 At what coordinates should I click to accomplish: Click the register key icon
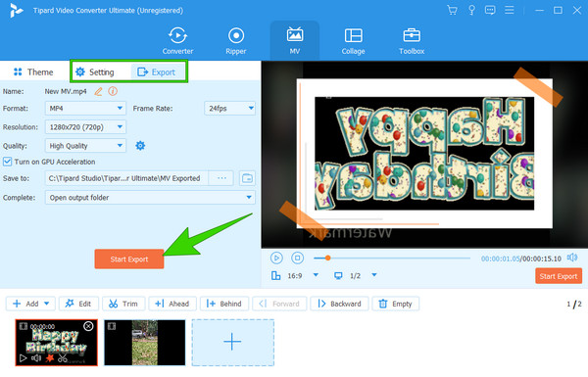[x=471, y=10]
